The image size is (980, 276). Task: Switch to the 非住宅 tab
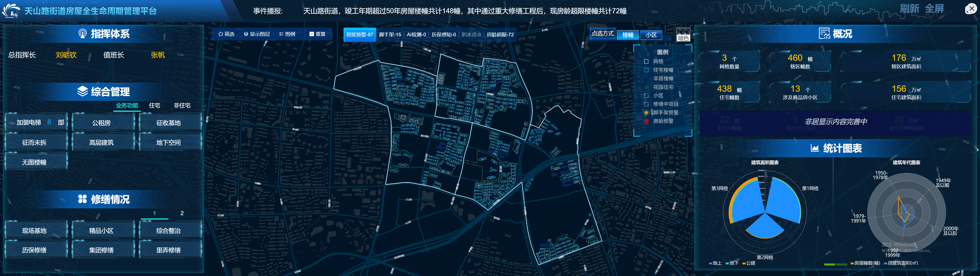[182, 105]
